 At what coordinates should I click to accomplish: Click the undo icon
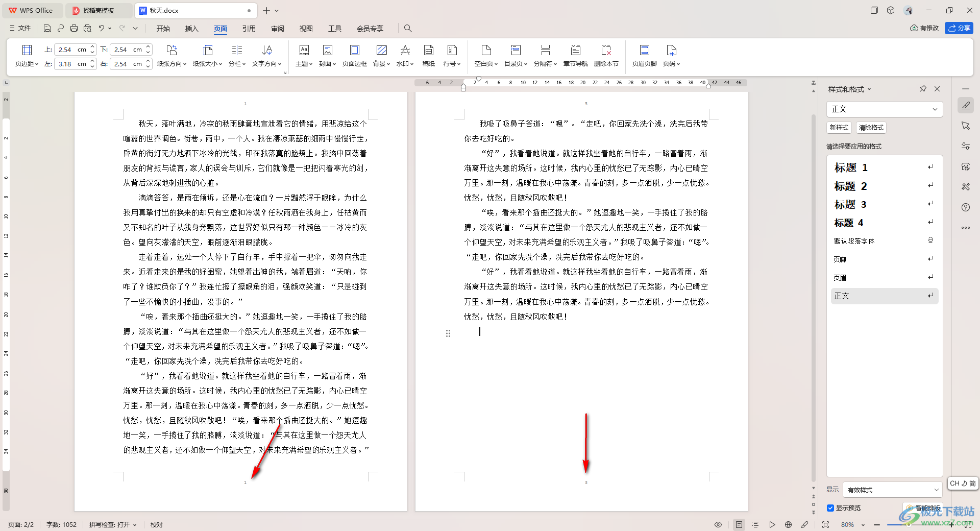102,28
